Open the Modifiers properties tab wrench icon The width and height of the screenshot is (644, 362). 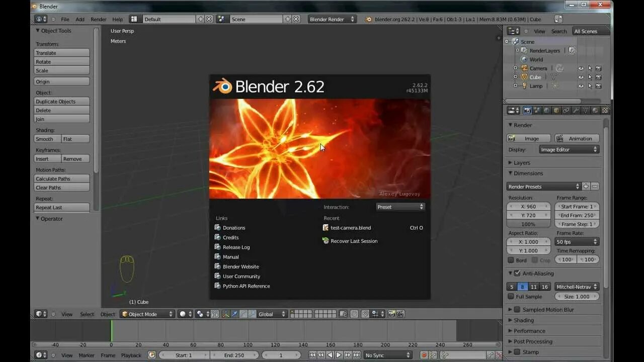576,111
